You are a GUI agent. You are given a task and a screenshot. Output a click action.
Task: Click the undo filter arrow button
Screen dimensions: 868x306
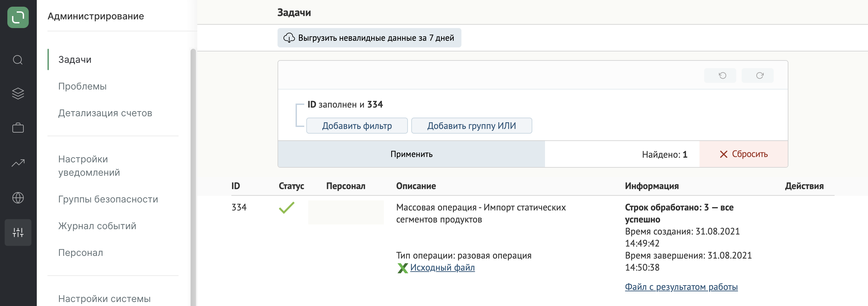[x=720, y=75]
